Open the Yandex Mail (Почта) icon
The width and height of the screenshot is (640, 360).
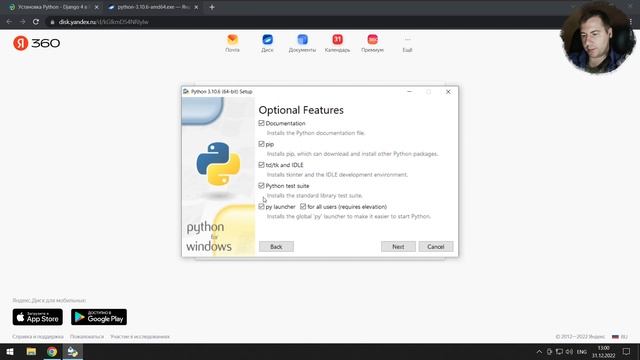point(232,43)
